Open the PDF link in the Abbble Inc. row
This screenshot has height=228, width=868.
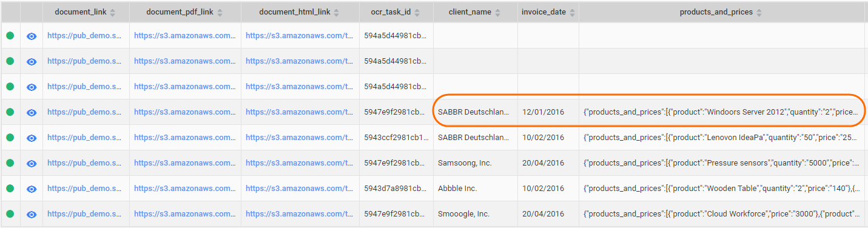pyautogui.click(x=185, y=189)
